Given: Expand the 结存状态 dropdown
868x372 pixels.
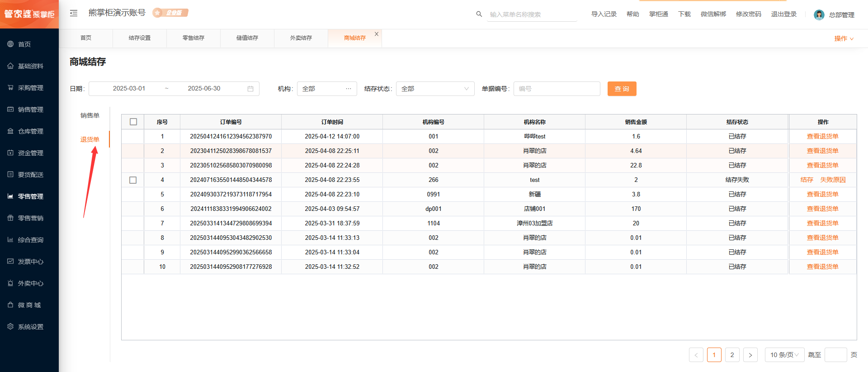Looking at the screenshot, I should tap(435, 89).
